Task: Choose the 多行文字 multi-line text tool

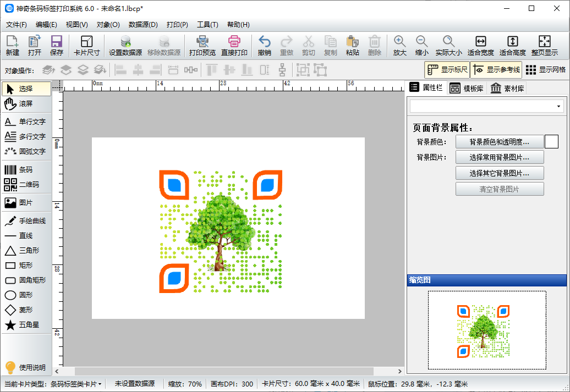Action: click(x=26, y=136)
